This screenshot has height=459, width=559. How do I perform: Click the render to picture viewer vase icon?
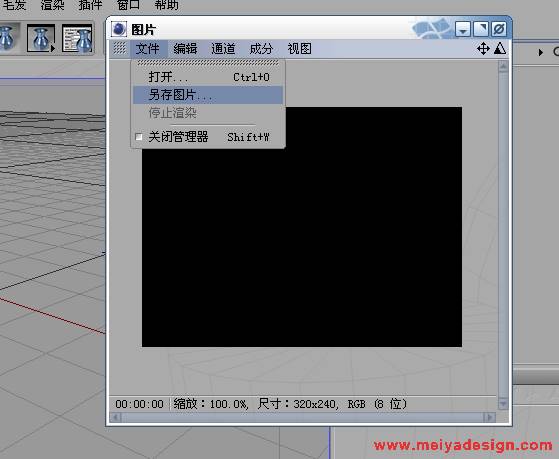(41, 39)
